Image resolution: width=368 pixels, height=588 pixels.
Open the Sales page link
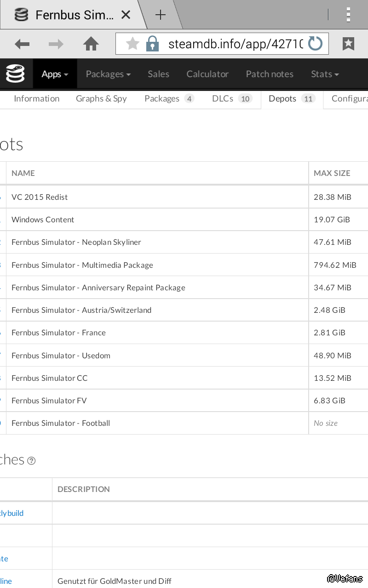pos(158,74)
